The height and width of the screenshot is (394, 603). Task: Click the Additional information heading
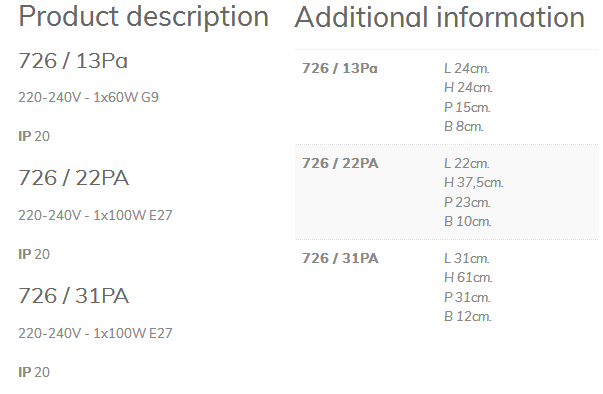(x=440, y=17)
